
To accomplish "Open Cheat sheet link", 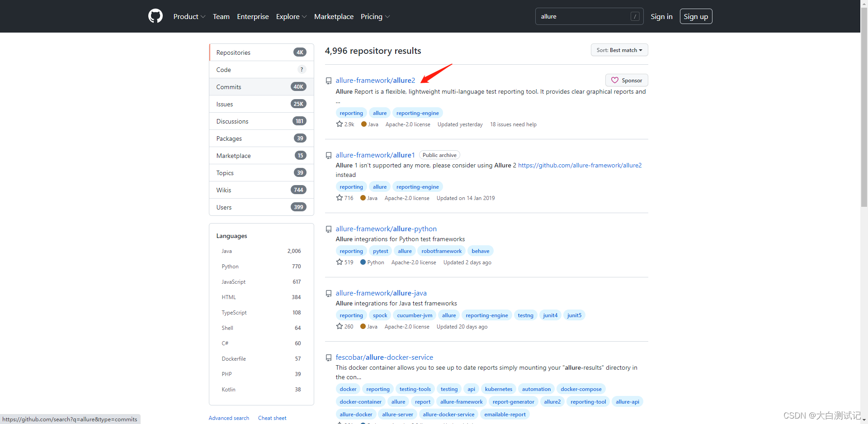I will (x=272, y=418).
